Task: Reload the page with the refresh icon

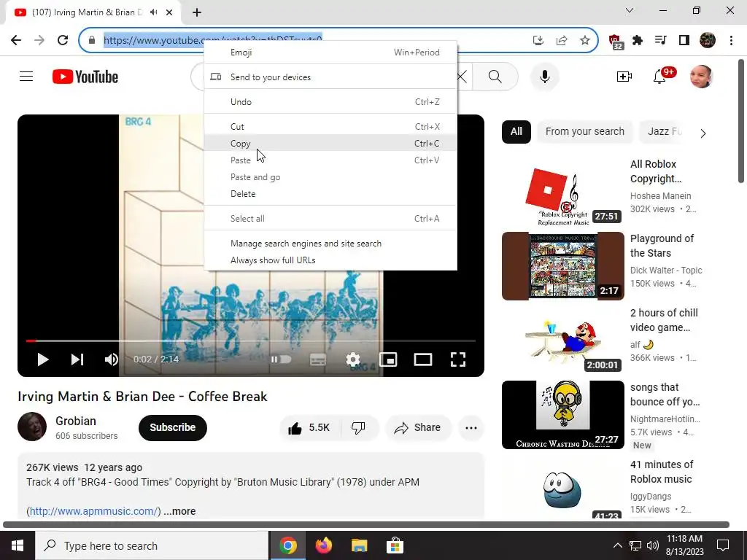Action: pyautogui.click(x=63, y=40)
